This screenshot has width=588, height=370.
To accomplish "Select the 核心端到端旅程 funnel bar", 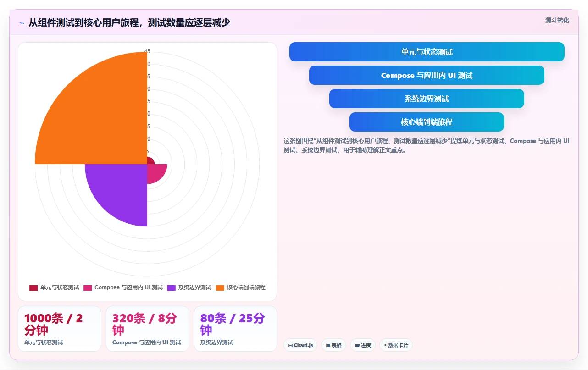I will point(427,122).
